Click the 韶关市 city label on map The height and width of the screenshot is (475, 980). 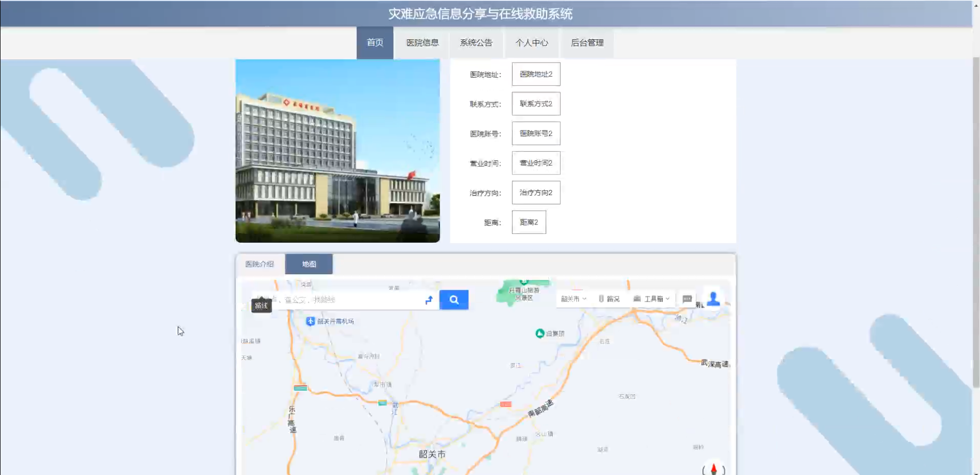tap(432, 454)
